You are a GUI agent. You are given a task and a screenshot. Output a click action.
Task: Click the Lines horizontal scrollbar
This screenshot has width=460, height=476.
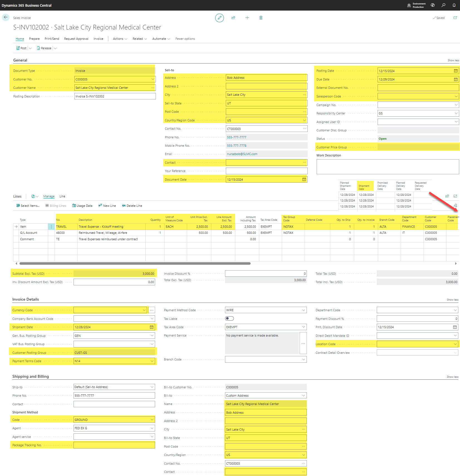(x=135, y=263)
